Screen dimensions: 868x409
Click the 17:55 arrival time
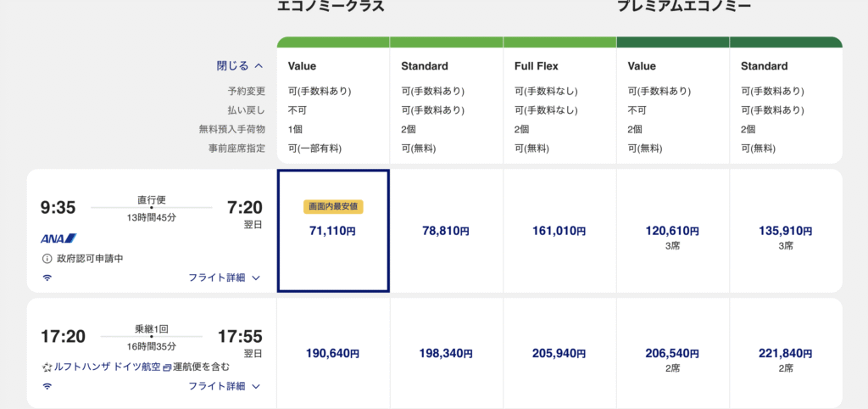coord(240,336)
